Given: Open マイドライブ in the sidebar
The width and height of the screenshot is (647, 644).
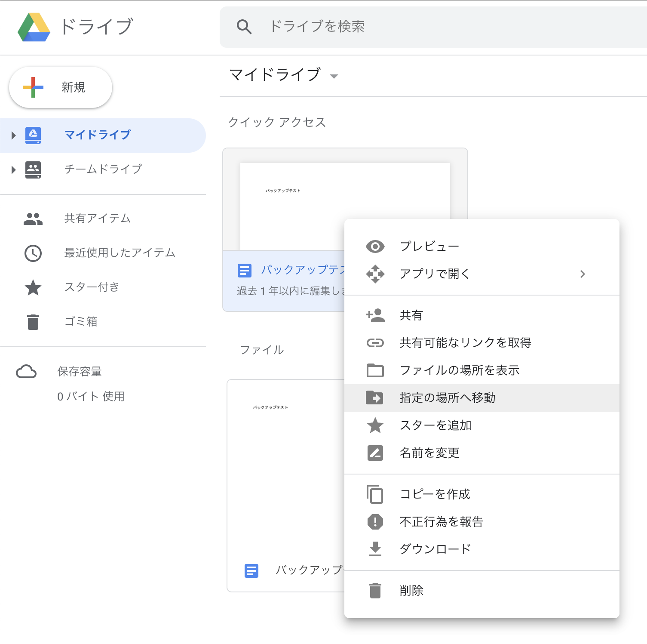Looking at the screenshot, I should [x=103, y=135].
